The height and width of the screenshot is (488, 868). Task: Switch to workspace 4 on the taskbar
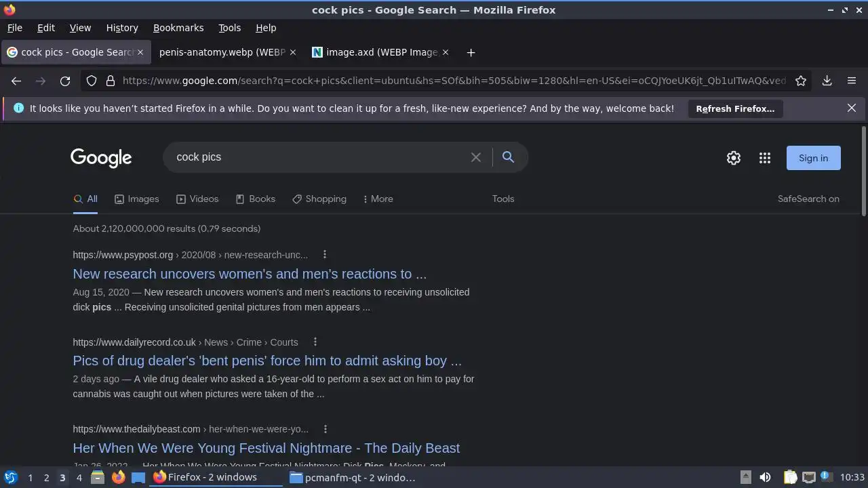pos(79,478)
